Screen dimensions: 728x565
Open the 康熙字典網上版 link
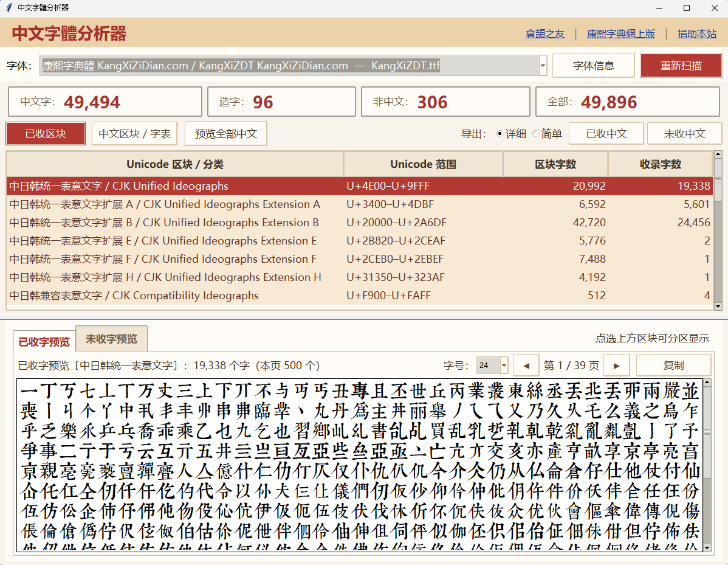(x=621, y=34)
